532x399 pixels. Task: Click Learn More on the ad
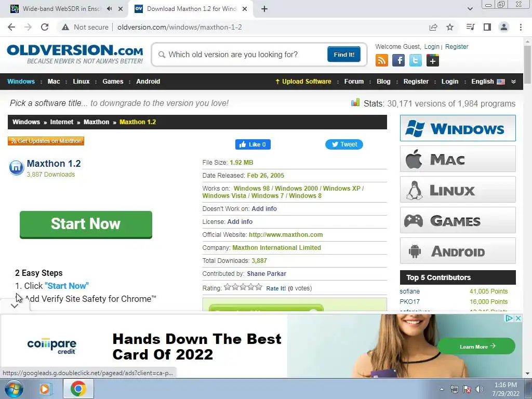click(476, 347)
